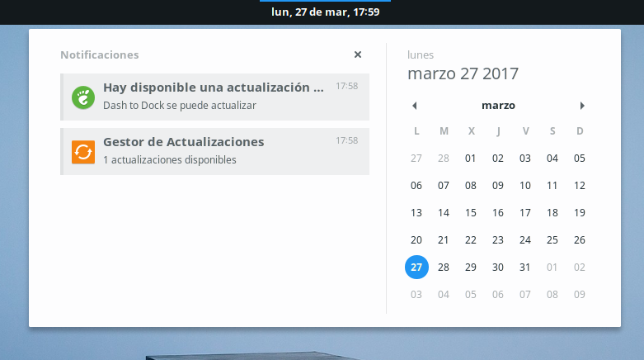This screenshot has height=360, width=644.
Task: Click the top bar clock showing 17:59
Action: point(325,12)
